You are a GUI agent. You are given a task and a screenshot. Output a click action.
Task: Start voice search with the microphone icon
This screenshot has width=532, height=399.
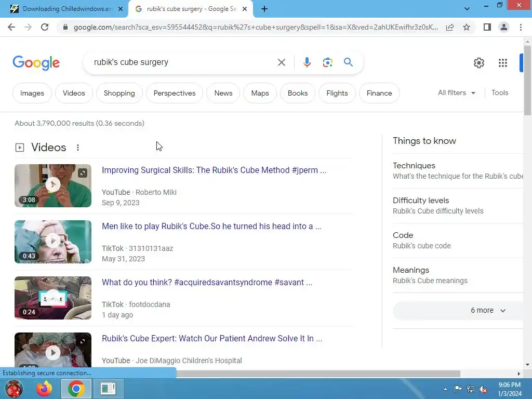(307, 62)
